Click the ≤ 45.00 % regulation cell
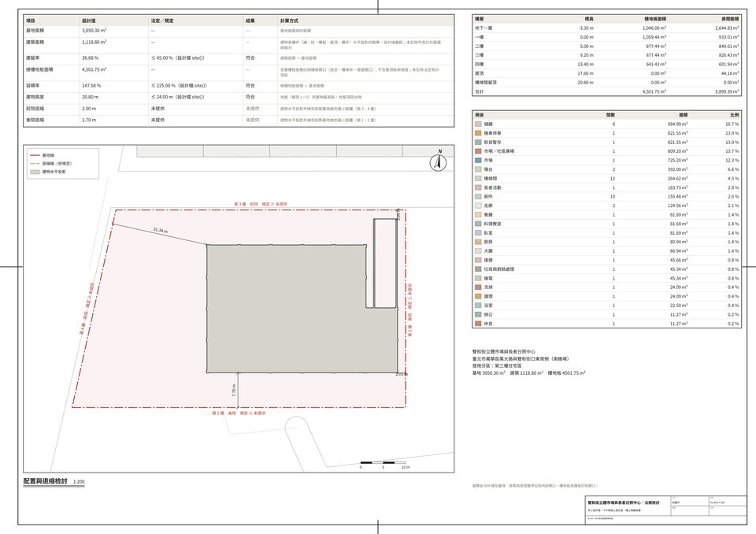Viewport: 756px width, 534px height. coord(177,57)
